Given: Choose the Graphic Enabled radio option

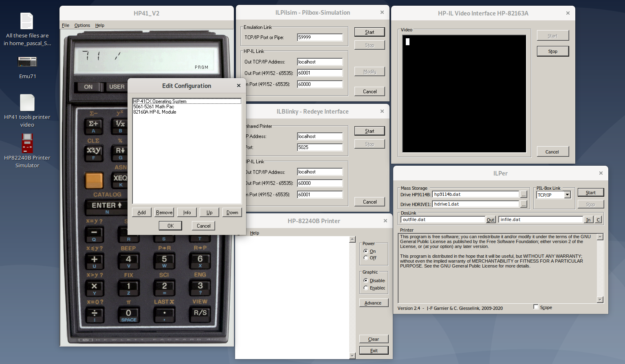Looking at the screenshot, I should [366, 288].
